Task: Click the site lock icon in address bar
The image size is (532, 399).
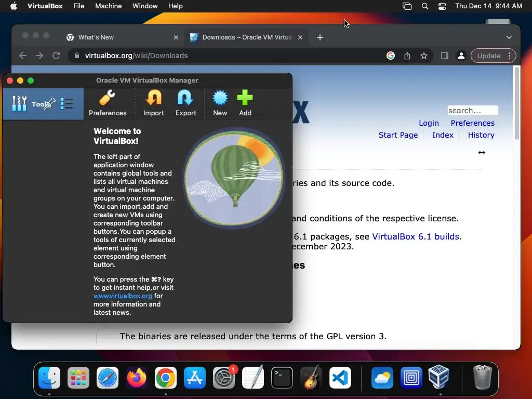Action: click(77, 56)
